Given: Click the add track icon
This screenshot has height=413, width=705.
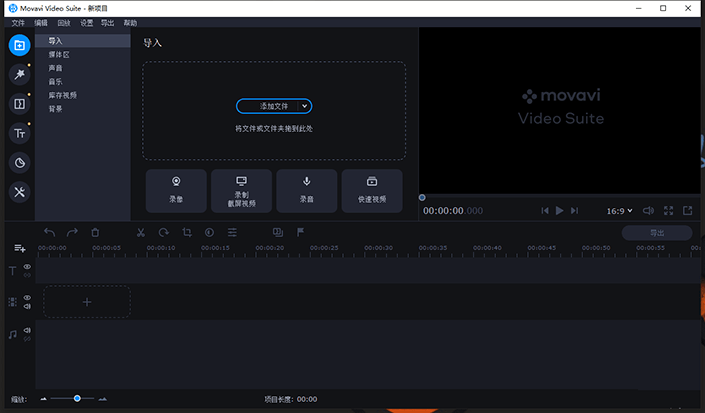Looking at the screenshot, I should coord(20,248).
